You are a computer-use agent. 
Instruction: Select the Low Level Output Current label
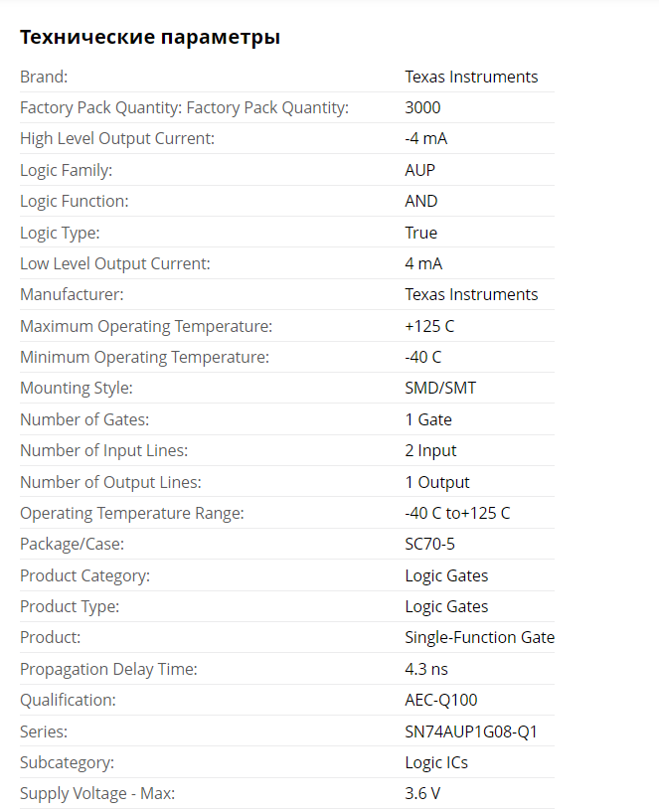coord(115,263)
